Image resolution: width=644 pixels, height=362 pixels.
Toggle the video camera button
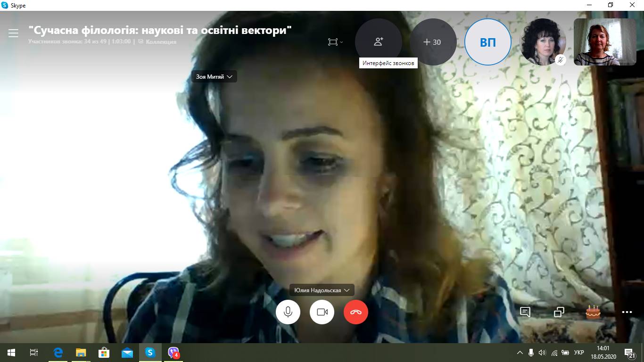pyautogui.click(x=322, y=312)
